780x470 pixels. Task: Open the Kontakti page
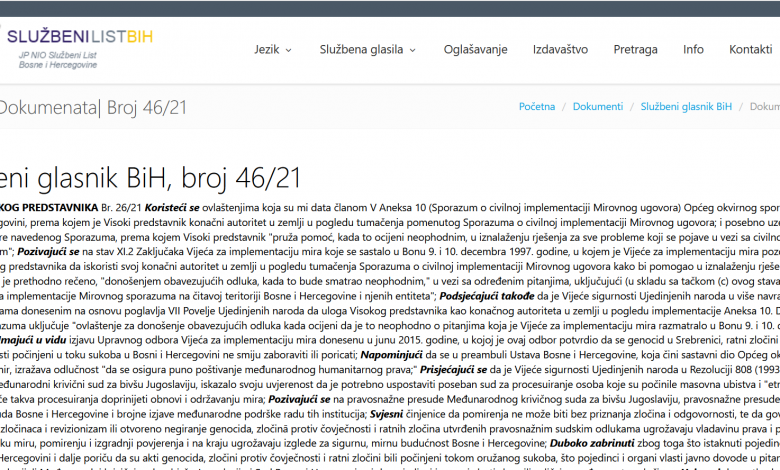click(750, 49)
